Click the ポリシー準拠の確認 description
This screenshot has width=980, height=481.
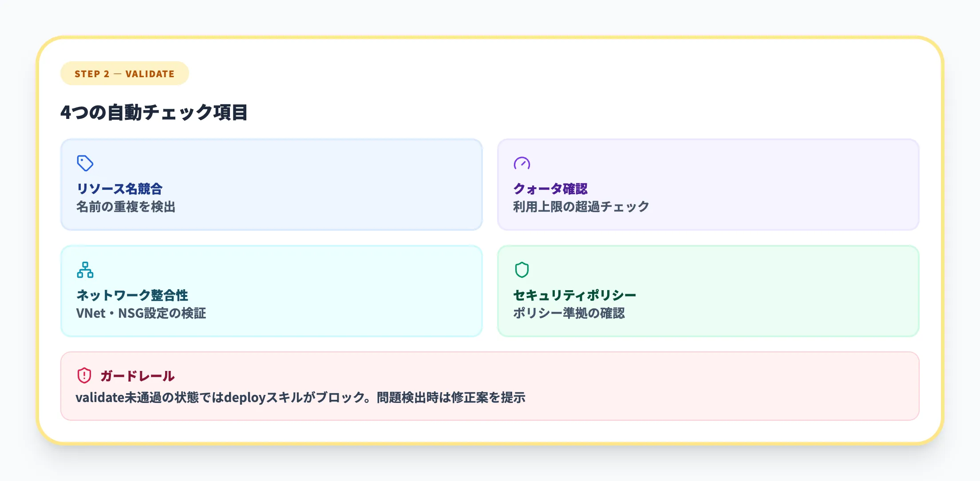(569, 312)
